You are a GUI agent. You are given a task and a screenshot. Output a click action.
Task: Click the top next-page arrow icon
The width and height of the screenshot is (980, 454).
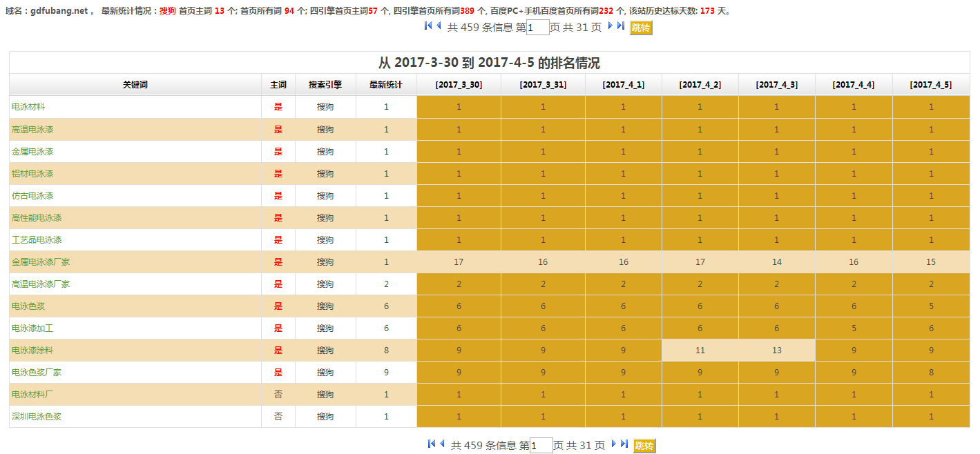611,26
